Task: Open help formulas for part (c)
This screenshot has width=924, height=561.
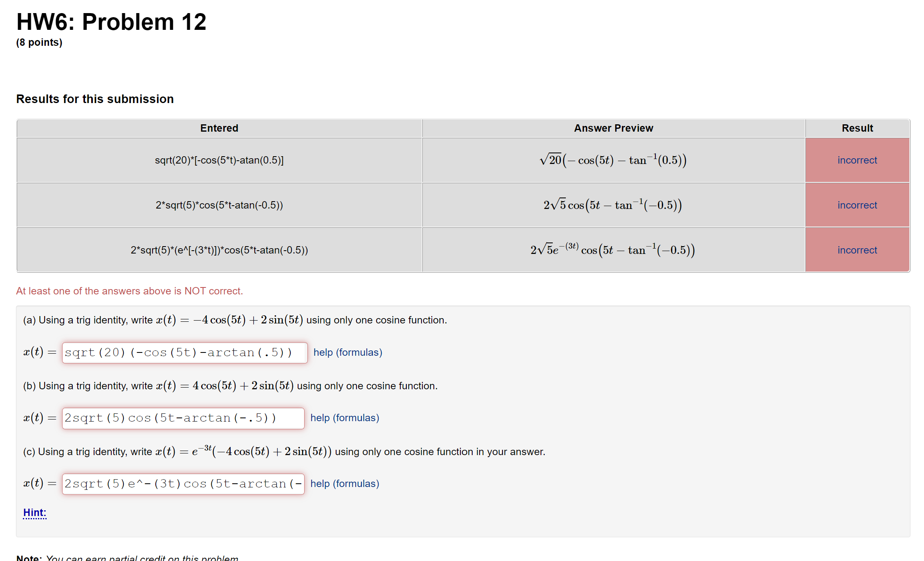Action: pyautogui.click(x=345, y=483)
